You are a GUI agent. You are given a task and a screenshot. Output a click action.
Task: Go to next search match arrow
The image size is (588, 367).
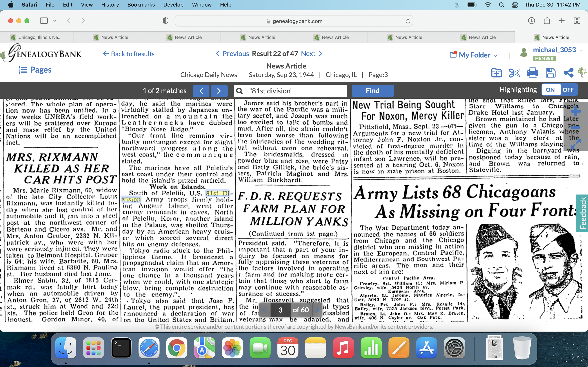point(219,91)
